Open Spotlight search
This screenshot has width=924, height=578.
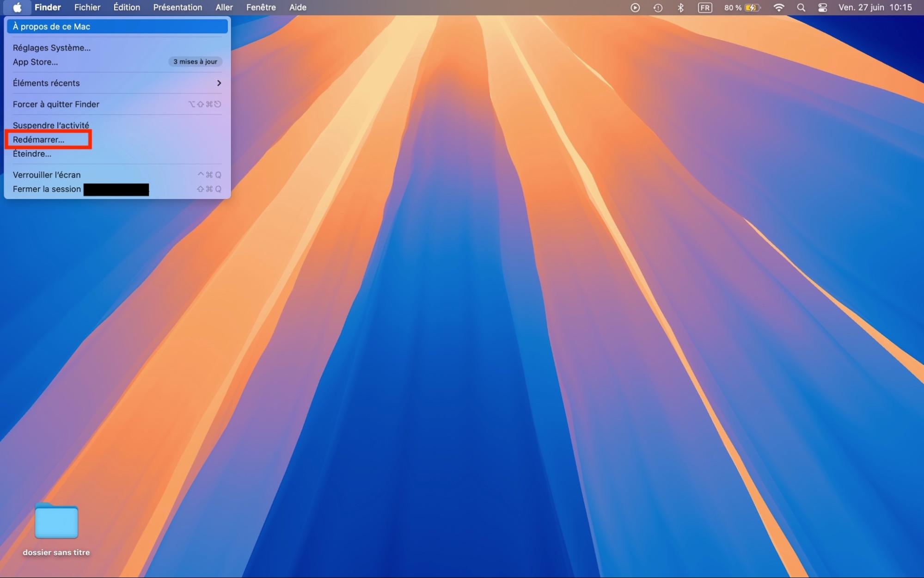coord(801,7)
